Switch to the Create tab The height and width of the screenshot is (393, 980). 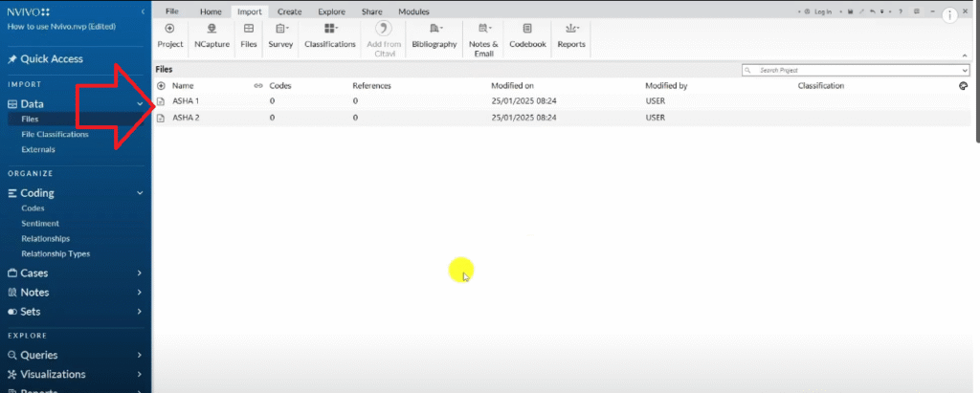point(289,11)
